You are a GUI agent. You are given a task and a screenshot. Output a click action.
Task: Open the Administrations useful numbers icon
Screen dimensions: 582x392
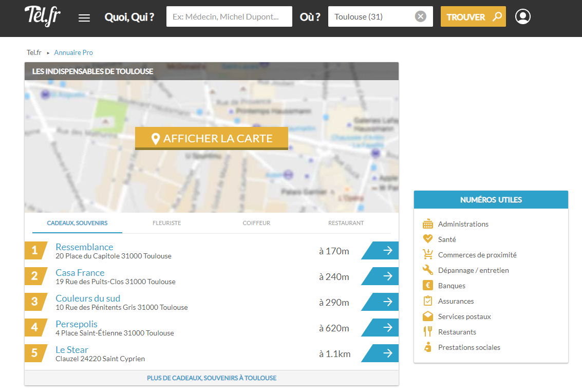coord(427,224)
